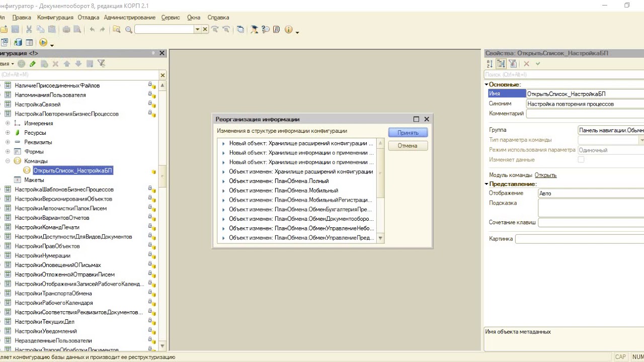Open the command module via Открыть link
644x362 pixels.
[x=545, y=175]
